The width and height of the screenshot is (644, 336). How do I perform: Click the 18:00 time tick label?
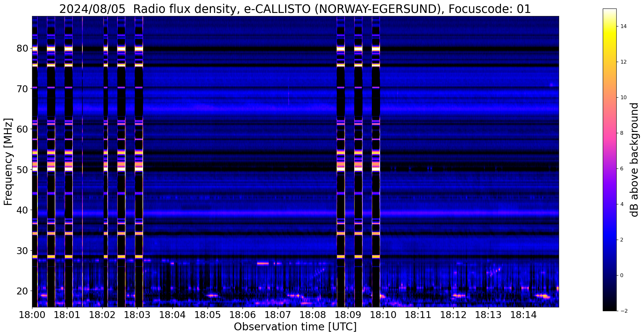tap(32, 315)
